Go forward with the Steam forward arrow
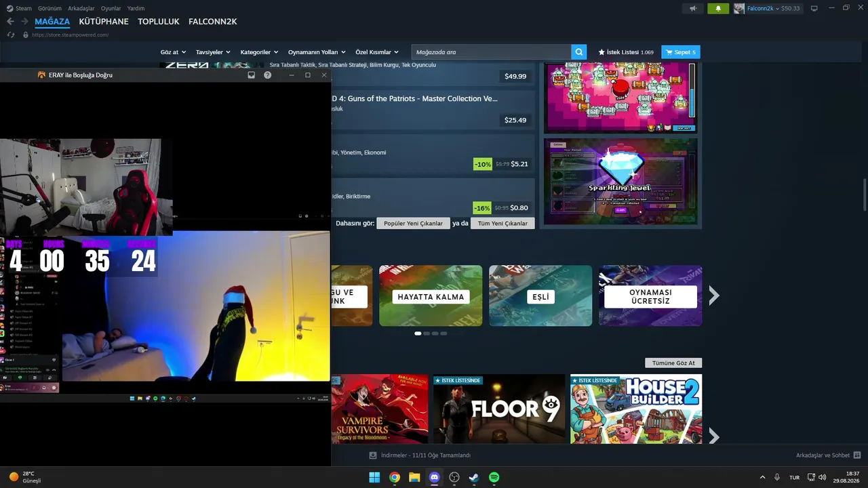This screenshot has height=488, width=868. point(24,22)
